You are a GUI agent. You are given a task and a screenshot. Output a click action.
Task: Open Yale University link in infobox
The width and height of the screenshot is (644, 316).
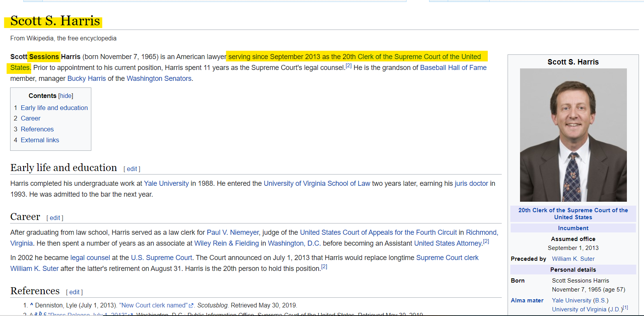[x=572, y=300]
